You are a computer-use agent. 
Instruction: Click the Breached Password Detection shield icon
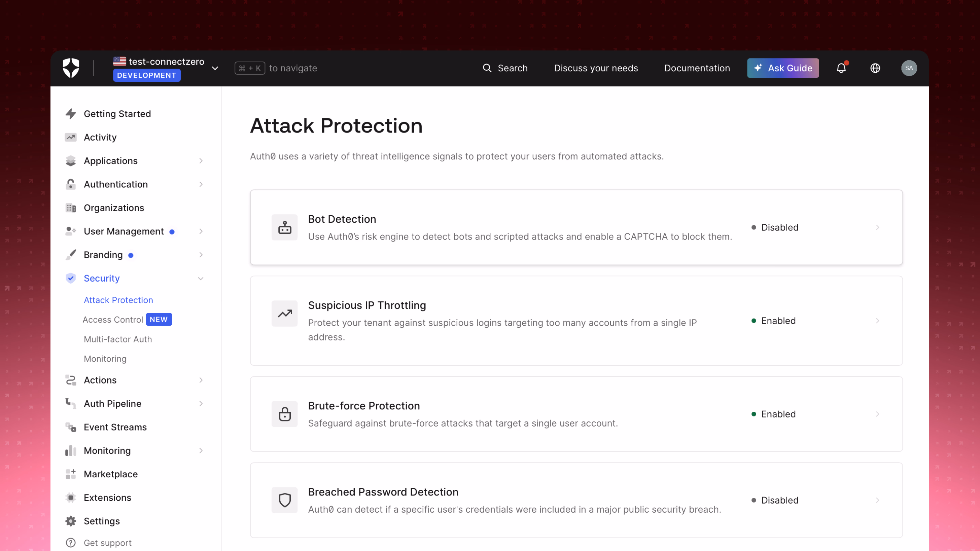point(285,501)
